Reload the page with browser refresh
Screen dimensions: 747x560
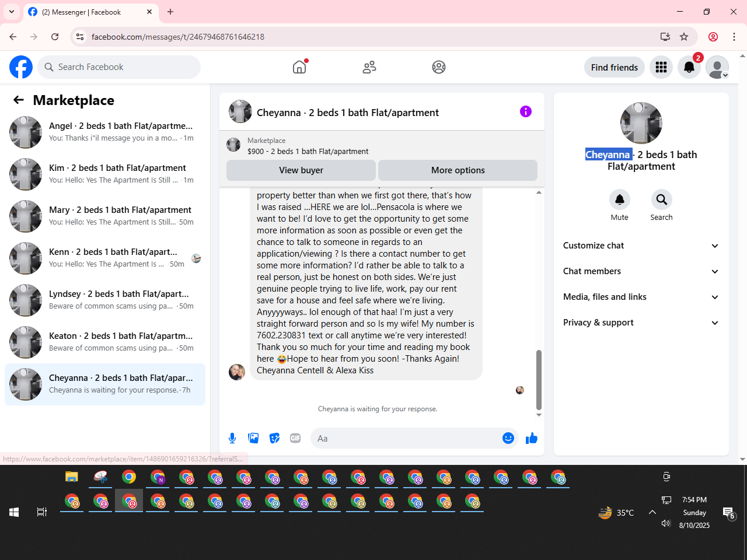[x=55, y=37]
